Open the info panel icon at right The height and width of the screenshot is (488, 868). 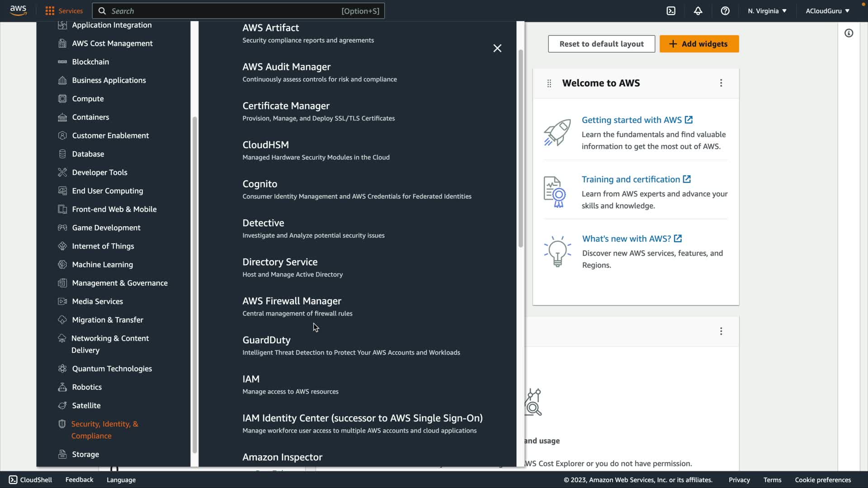[x=849, y=33]
